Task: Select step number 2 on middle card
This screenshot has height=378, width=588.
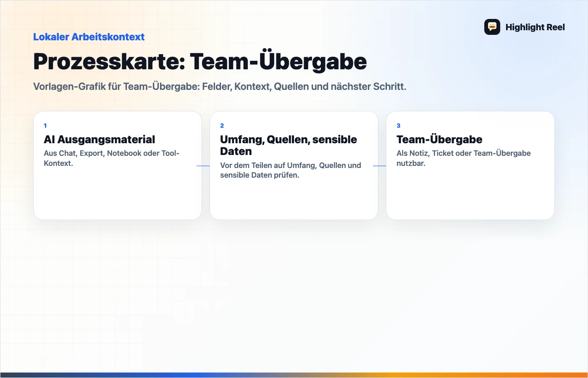Action: point(222,126)
